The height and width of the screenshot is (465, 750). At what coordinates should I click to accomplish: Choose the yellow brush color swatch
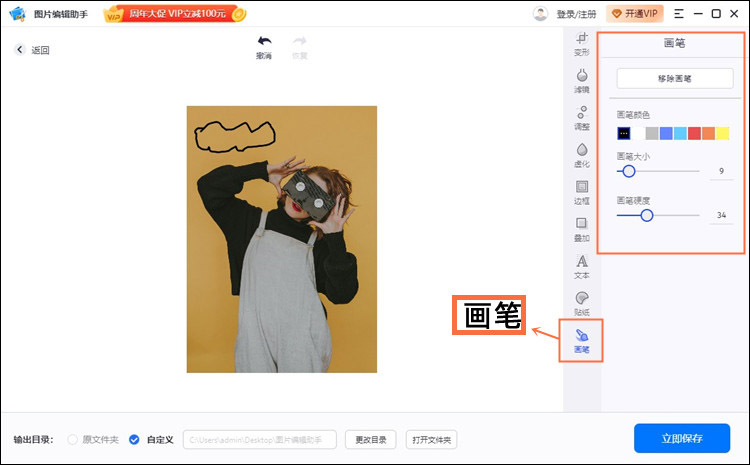722,133
